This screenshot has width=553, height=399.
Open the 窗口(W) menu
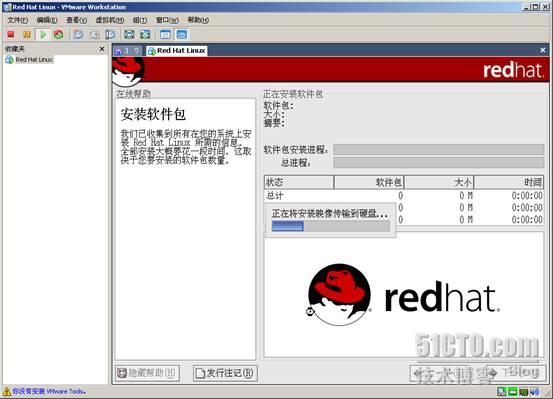(x=167, y=20)
